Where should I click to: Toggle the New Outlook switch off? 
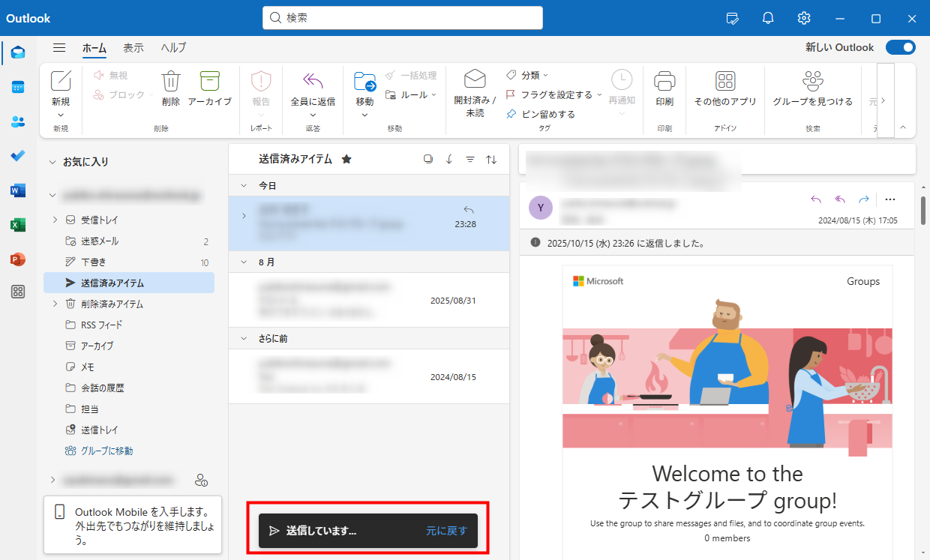pyautogui.click(x=900, y=47)
